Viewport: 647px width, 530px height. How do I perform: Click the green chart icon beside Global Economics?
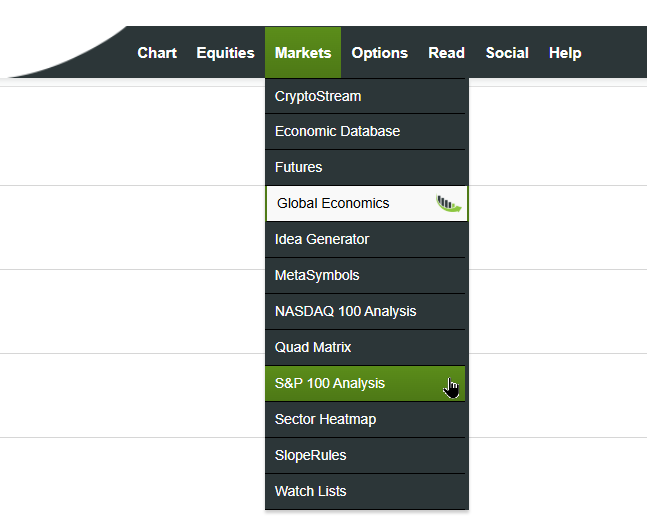click(x=449, y=203)
